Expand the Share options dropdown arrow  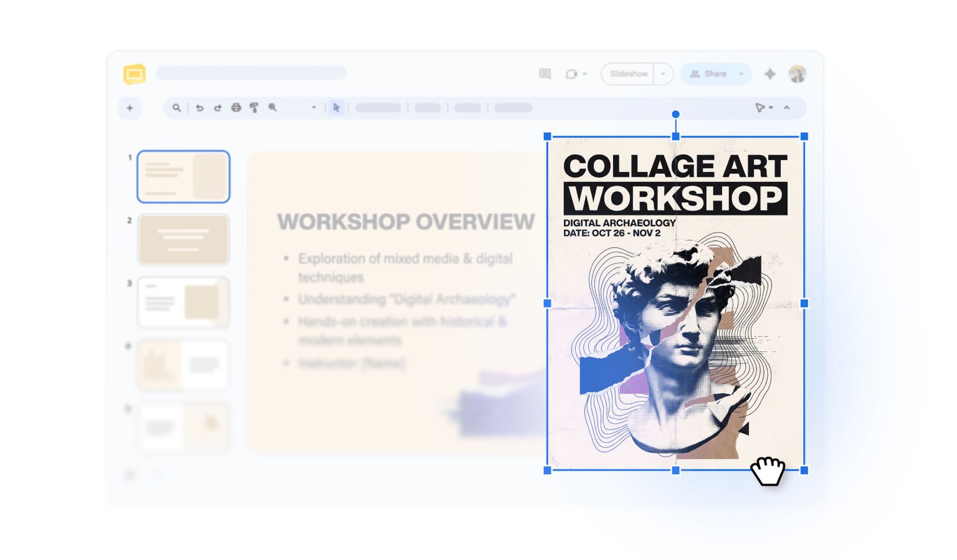click(741, 74)
